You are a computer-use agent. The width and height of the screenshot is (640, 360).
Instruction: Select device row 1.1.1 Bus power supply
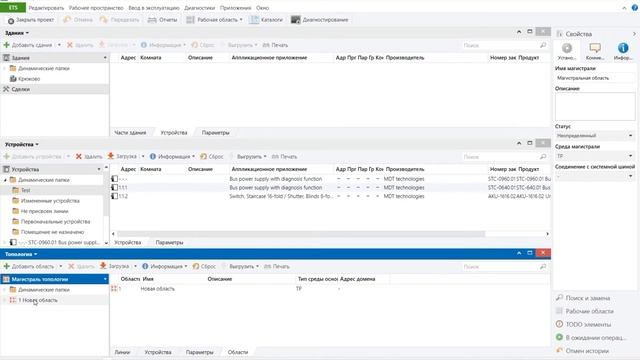click(x=331, y=188)
